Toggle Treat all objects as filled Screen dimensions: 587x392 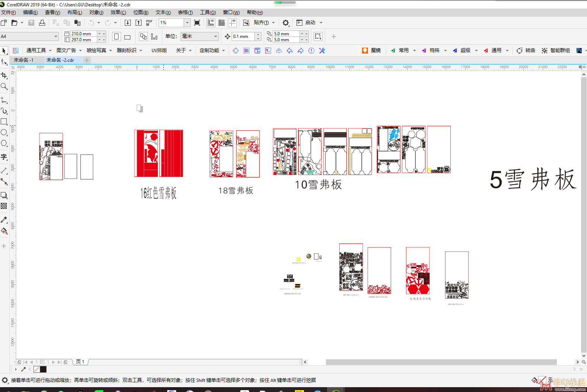[318, 36]
